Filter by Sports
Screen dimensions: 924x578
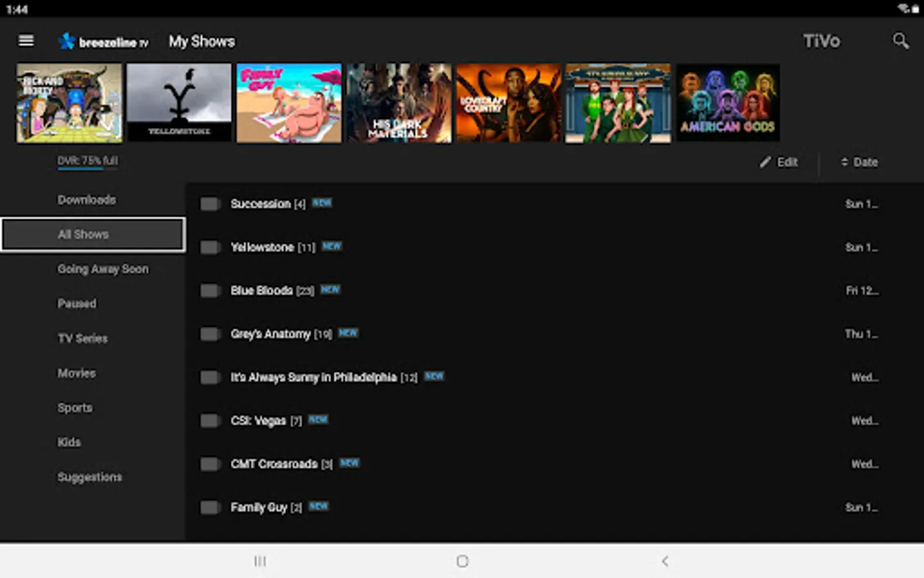[75, 408]
